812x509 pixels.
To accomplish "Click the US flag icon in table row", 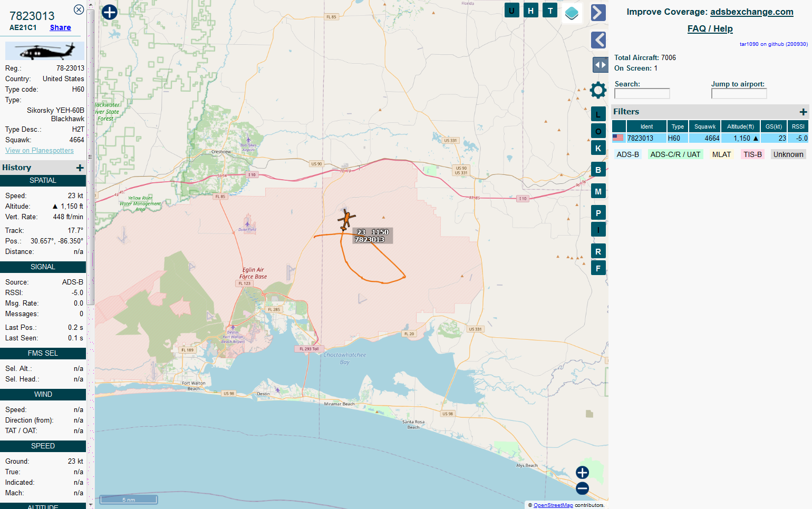I will (x=618, y=138).
